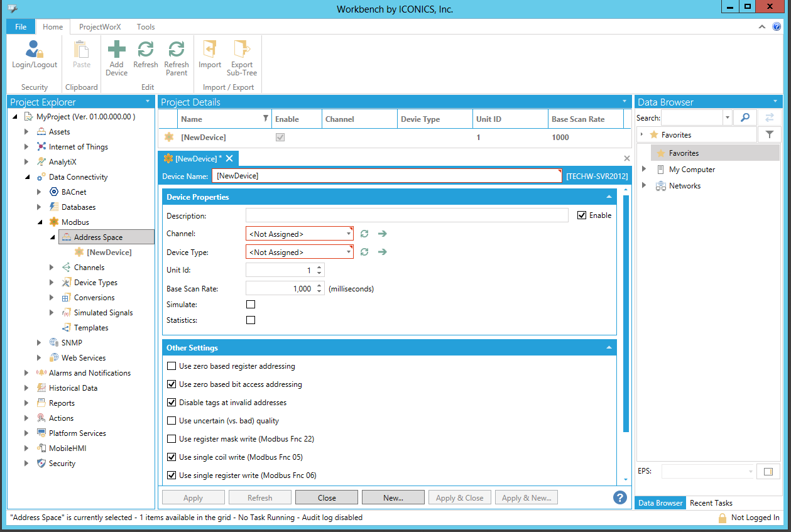The height and width of the screenshot is (532, 791).
Task: Click the Device Name text field
Action: (x=386, y=176)
